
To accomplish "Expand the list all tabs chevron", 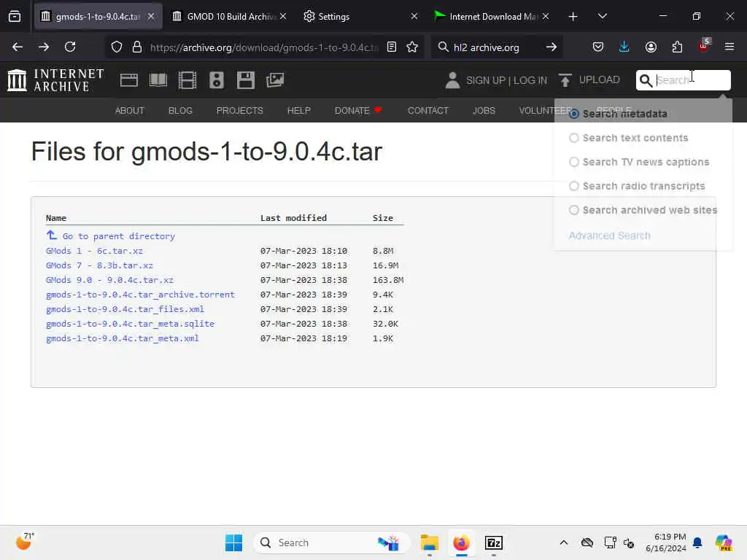I will (x=602, y=16).
